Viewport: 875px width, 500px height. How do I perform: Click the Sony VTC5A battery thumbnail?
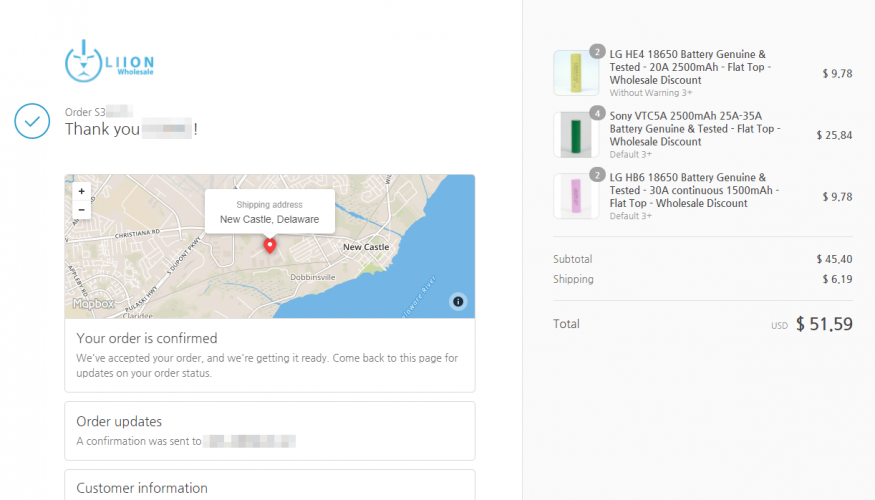(x=576, y=135)
